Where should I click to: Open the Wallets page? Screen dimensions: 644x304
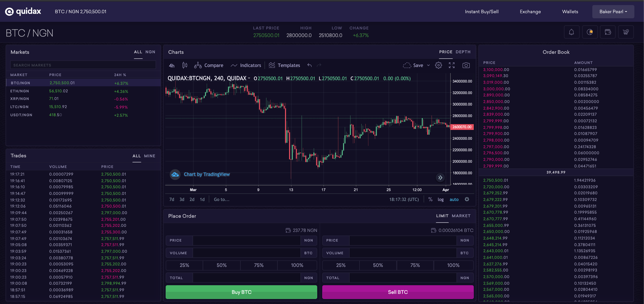pyautogui.click(x=570, y=12)
